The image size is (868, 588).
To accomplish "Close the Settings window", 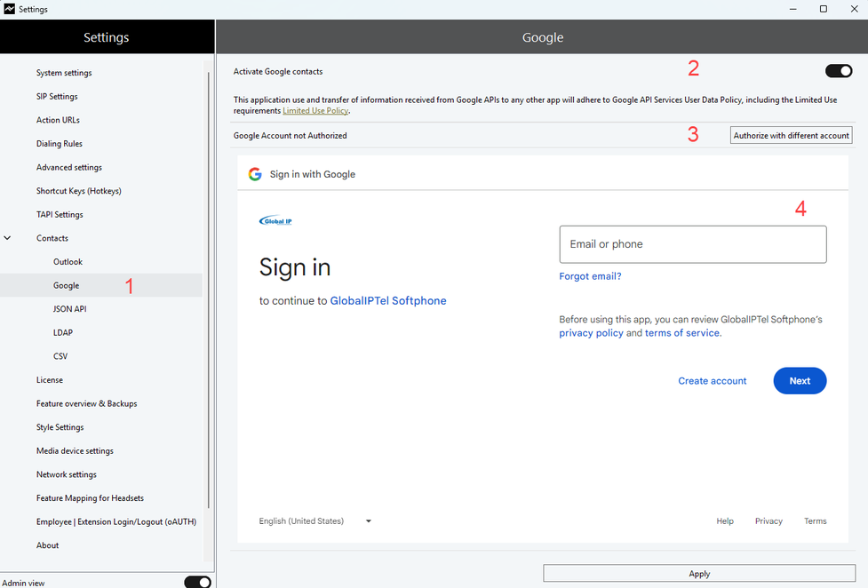I will 854,9.
